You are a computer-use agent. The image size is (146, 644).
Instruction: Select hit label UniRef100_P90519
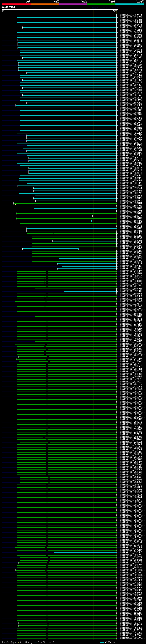(x=131, y=284)
